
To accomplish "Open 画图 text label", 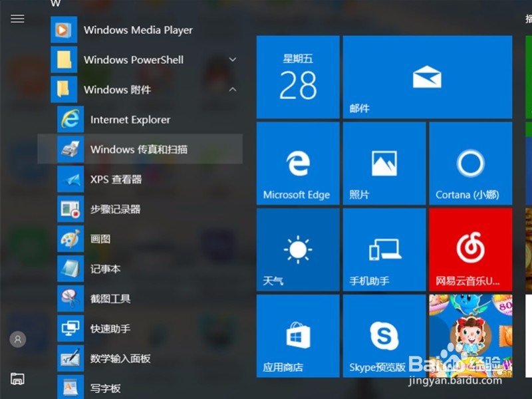I will point(100,239).
